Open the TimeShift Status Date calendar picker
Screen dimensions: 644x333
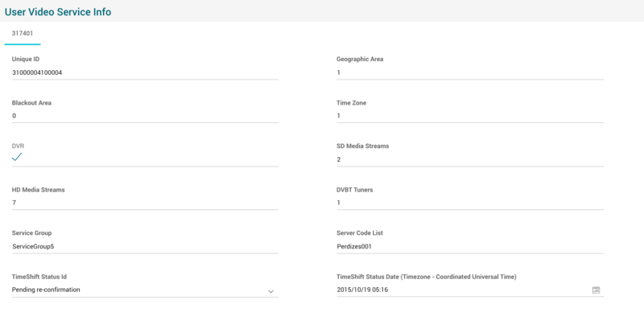596,290
